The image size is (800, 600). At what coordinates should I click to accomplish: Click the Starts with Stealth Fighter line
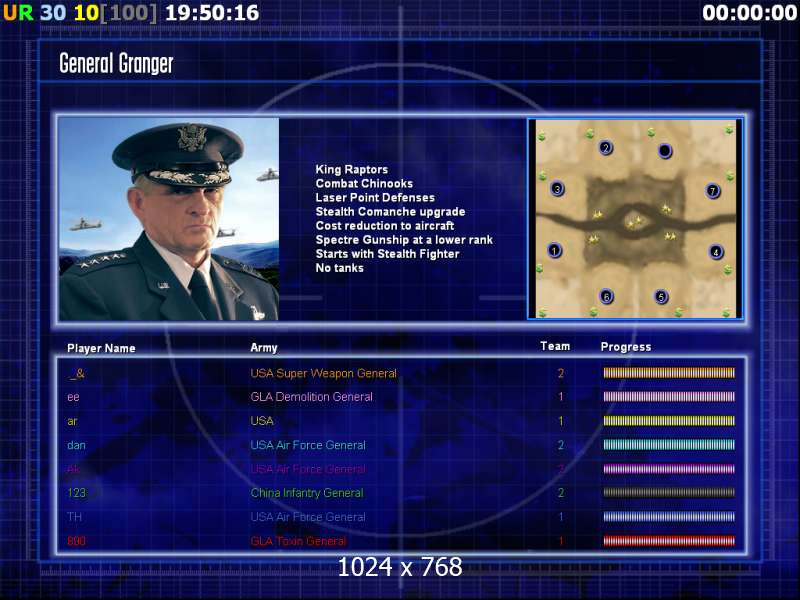[387, 254]
